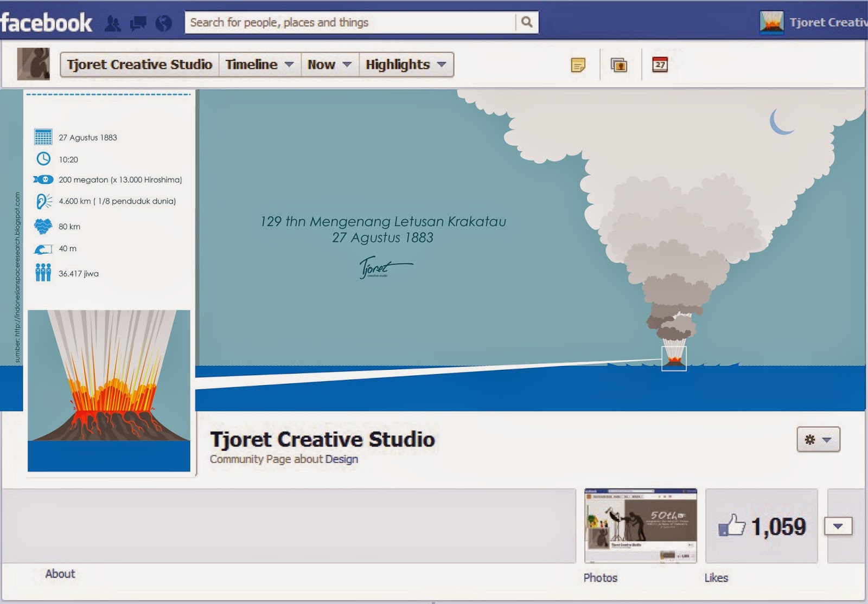Open the Now dropdown
Screen dimensions: 868x604
click(x=330, y=65)
